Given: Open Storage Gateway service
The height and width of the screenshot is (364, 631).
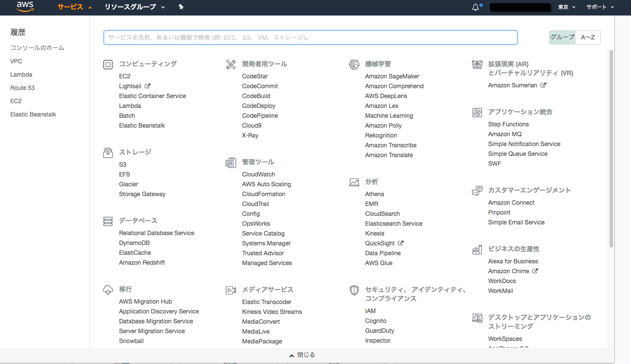Looking at the screenshot, I should [x=142, y=194].
